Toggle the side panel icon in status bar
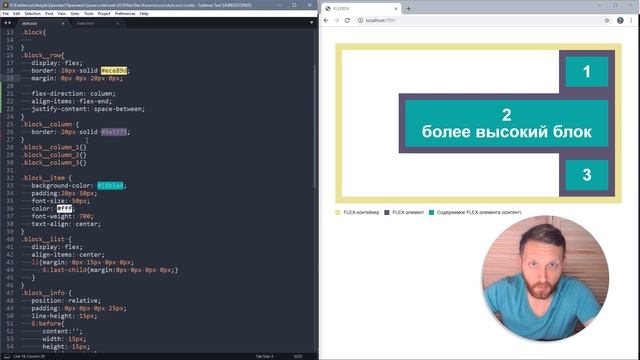640x360 pixels. [7, 356]
